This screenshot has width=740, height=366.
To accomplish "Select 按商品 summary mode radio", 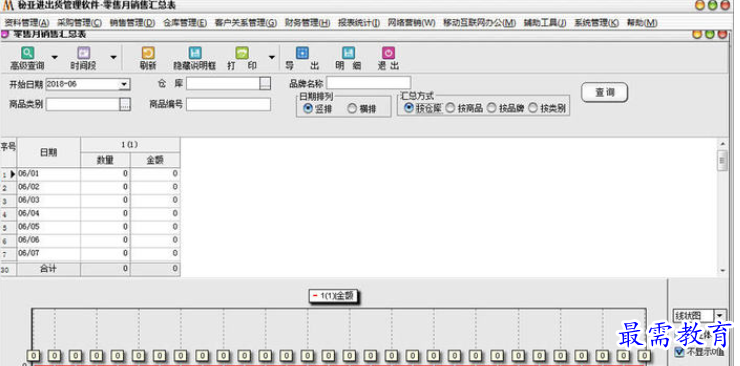I will pos(450,108).
